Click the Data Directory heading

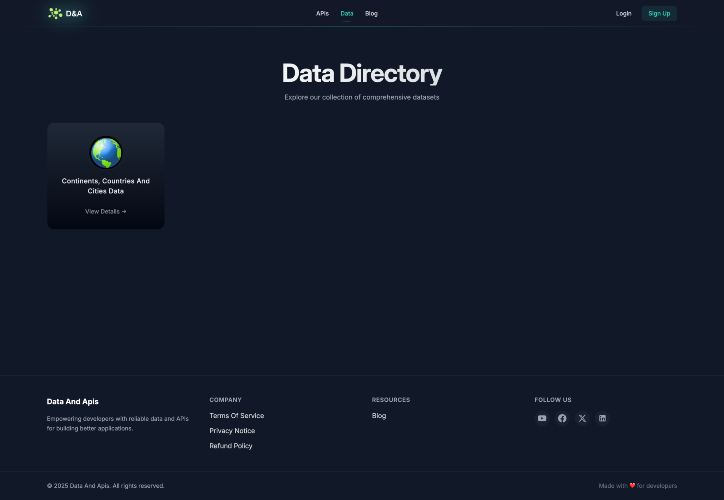click(362, 73)
